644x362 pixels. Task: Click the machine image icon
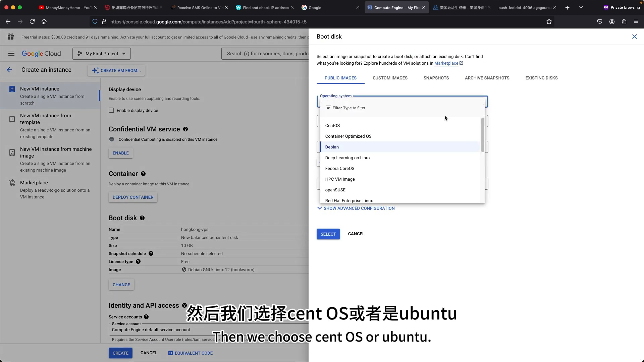coord(12,153)
